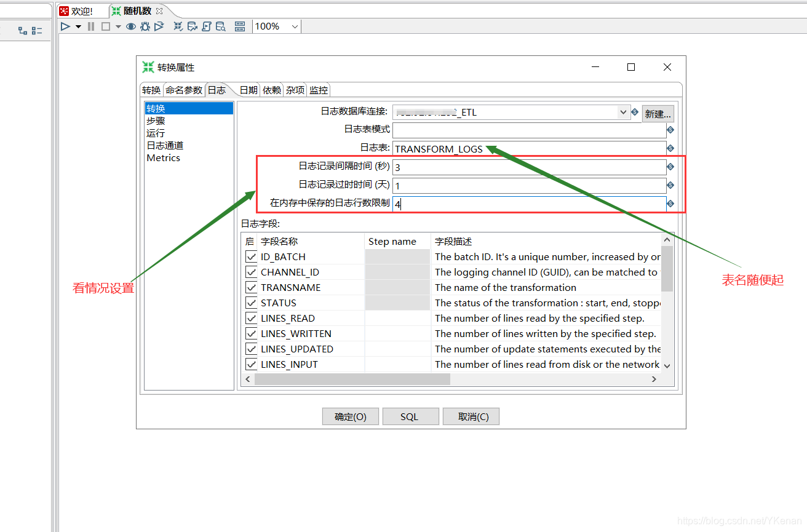Stop the transformation with the square icon
Screen dimensions: 807x532
tap(105, 26)
